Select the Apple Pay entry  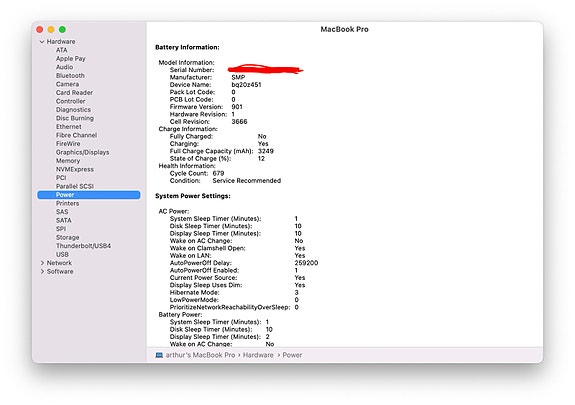click(x=70, y=59)
